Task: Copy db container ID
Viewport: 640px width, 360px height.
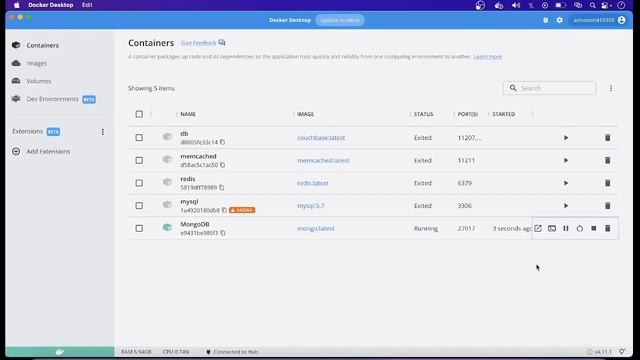Action: (222, 142)
